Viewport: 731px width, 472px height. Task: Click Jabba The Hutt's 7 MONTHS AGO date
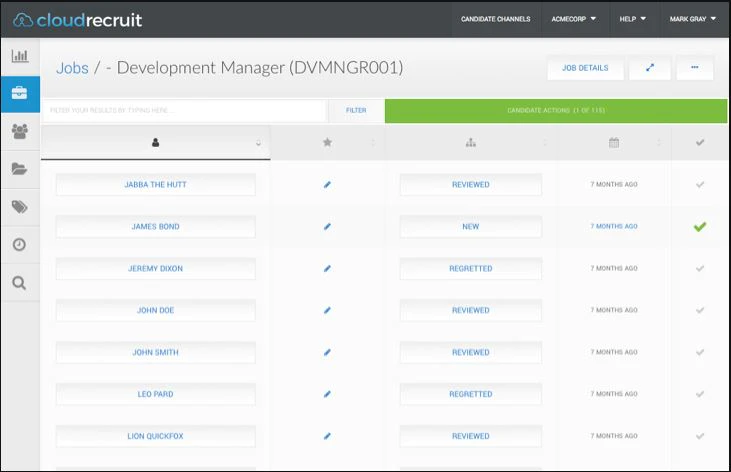[x=614, y=184]
